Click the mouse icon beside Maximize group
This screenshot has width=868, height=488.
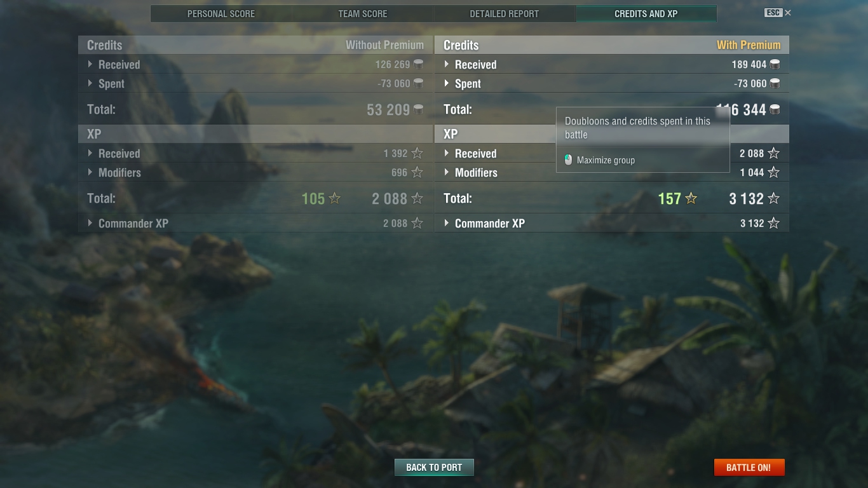tap(569, 160)
